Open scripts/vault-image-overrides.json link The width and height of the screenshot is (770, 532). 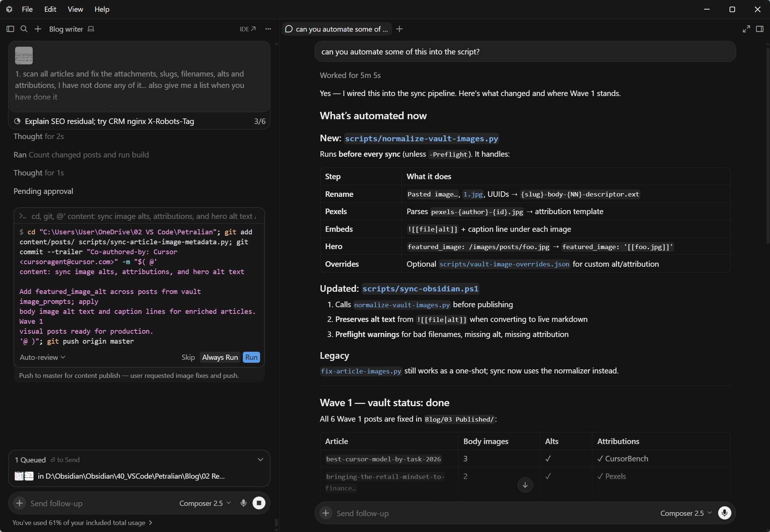504,264
